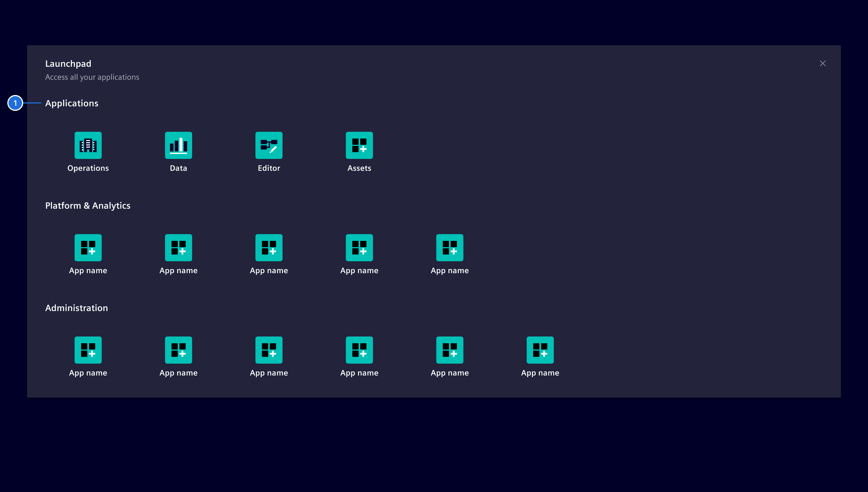Click the numbered annotation marker near Applications
The height and width of the screenshot is (492, 868).
click(15, 103)
